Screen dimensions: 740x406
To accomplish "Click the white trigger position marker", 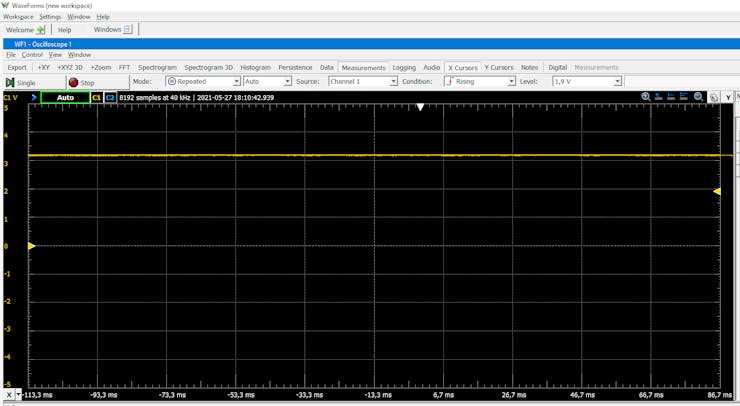I will point(420,107).
